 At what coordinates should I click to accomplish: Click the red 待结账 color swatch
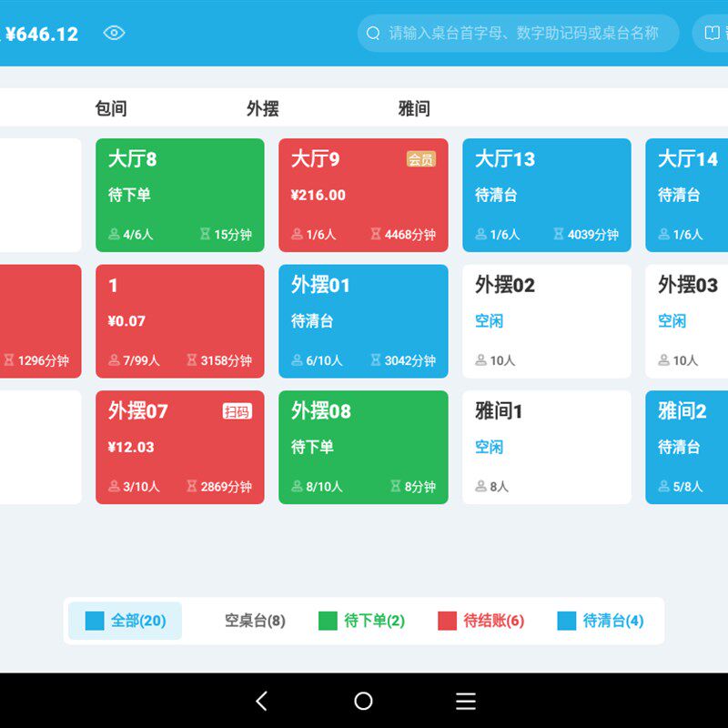tap(447, 621)
